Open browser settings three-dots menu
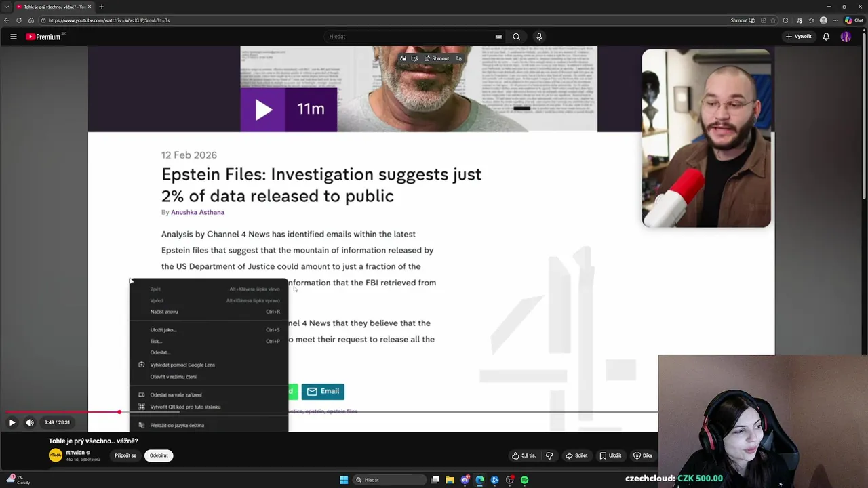The width and height of the screenshot is (868, 488). click(x=836, y=20)
